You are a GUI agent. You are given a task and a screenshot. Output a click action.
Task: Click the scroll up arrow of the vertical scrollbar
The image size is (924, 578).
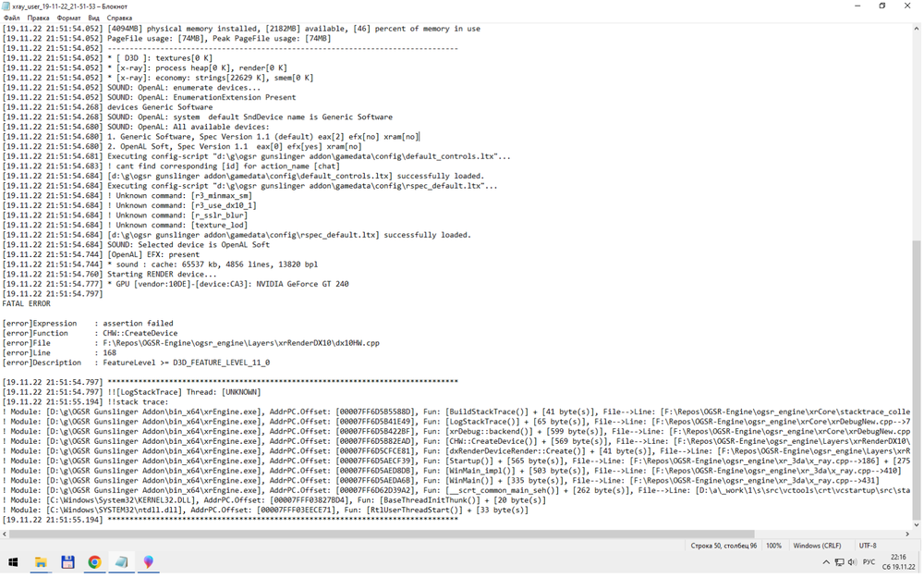tap(917, 28)
